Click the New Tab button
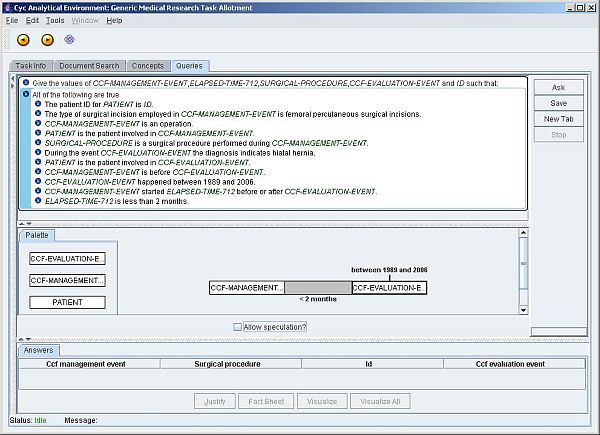 (x=558, y=119)
